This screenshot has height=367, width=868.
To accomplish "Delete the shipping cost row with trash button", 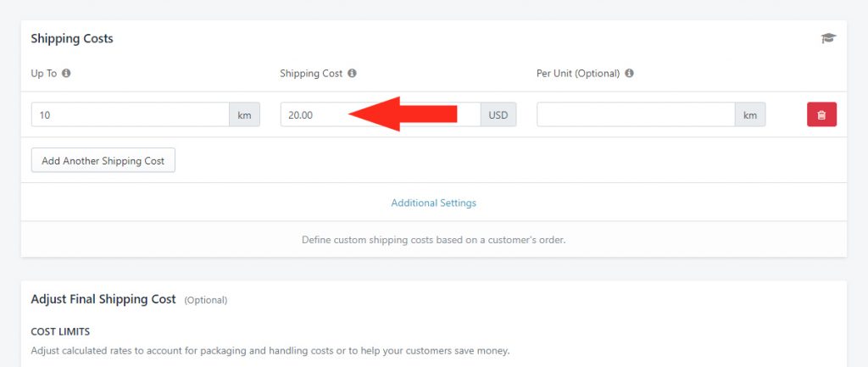I will point(821,114).
